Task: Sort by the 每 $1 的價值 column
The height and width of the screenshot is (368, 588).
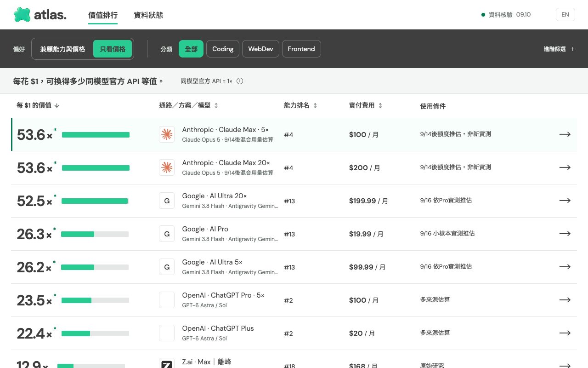Action: tap(38, 105)
